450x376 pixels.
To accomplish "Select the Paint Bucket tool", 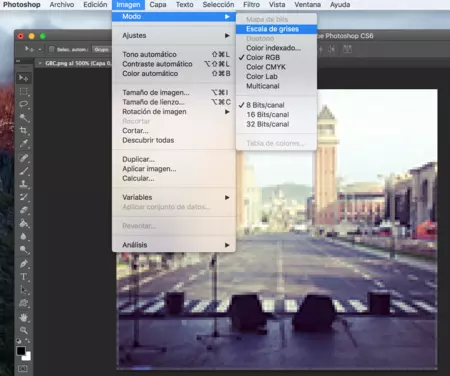I will (23, 223).
